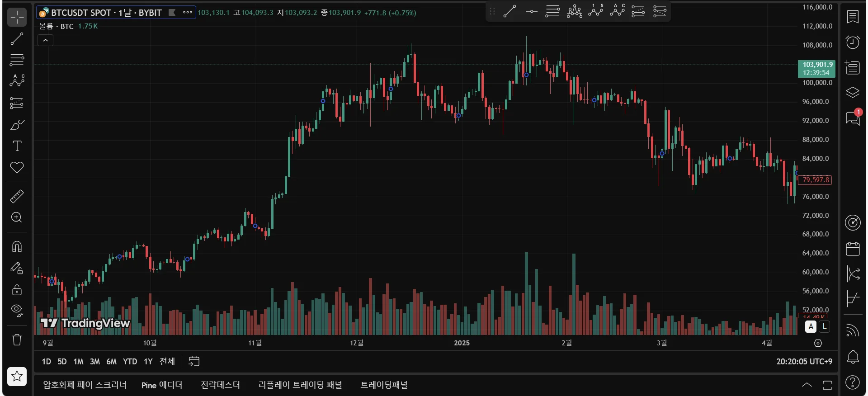The height and width of the screenshot is (396, 868).
Task: Open the list-with-plus panel in right sidebar
Action: [x=853, y=67]
